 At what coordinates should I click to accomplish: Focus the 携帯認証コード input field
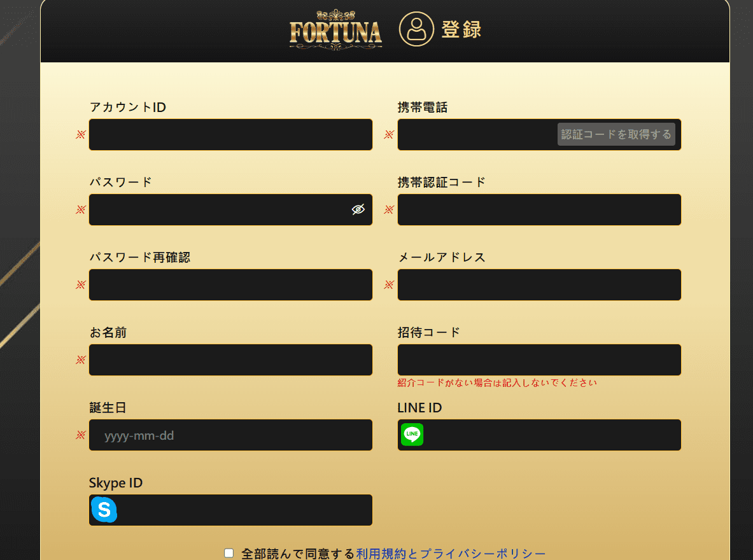click(x=539, y=209)
